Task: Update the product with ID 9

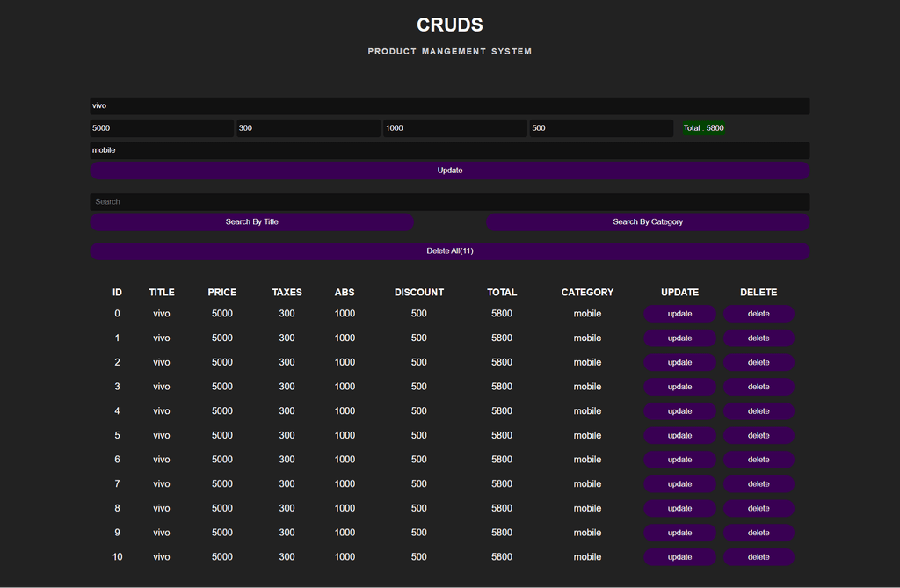Action: [x=679, y=533]
